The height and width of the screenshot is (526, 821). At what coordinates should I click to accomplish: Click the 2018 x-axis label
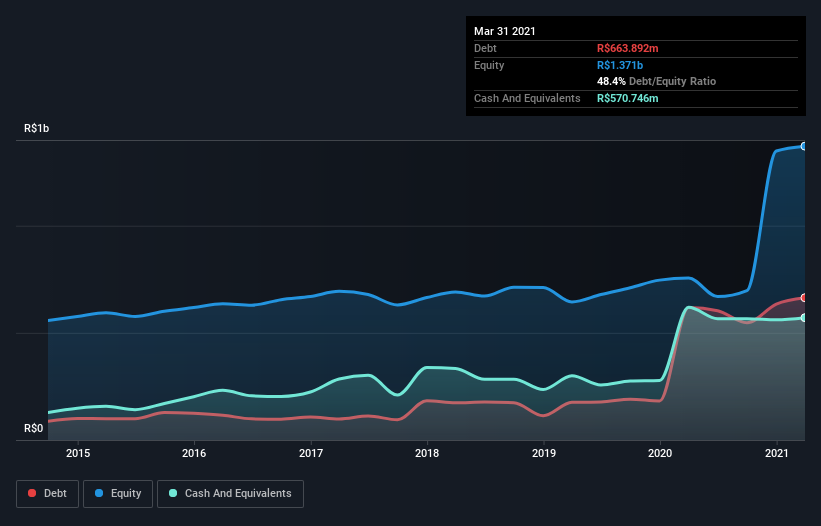[x=427, y=453]
